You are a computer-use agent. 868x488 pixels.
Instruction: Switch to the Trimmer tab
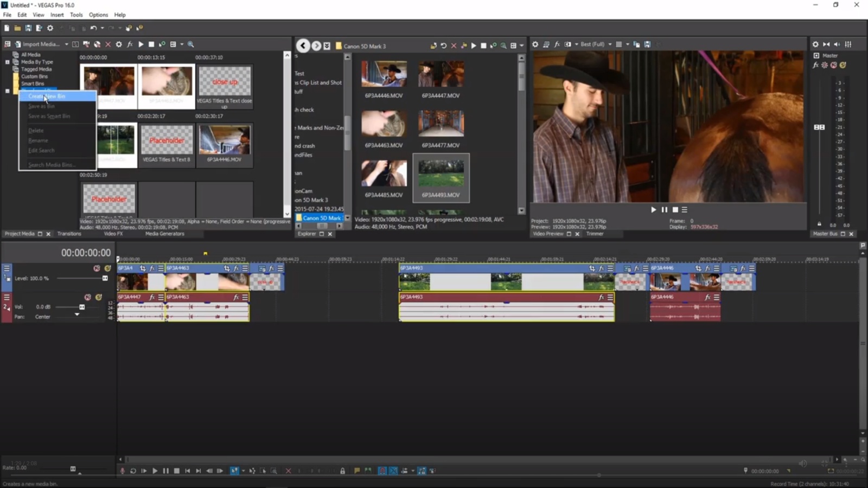(x=595, y=234)
